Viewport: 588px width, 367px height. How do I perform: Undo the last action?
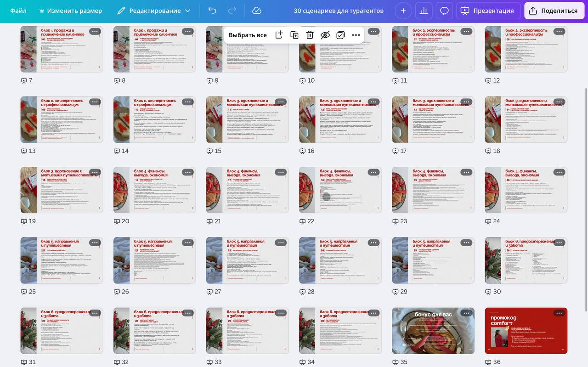click(x=212, y=11)
